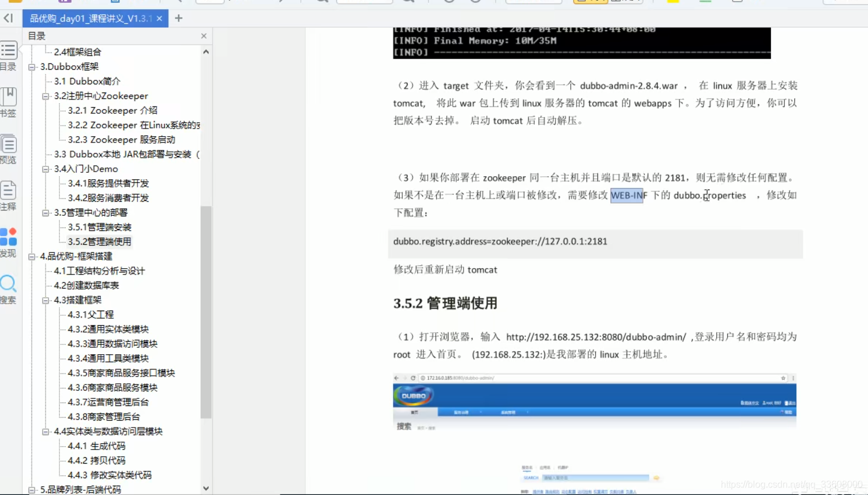Click the outline scrollbar down arrow
868x495 pixels.
click(206, 489)
